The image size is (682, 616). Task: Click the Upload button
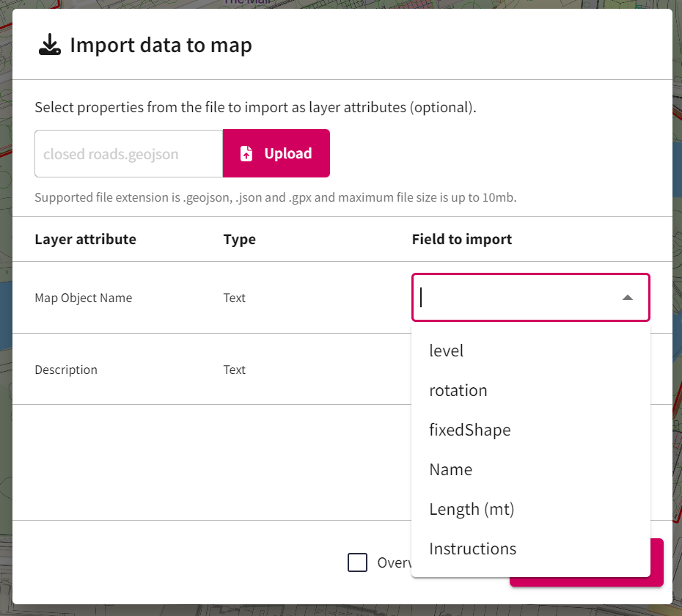tap(276, 153)
